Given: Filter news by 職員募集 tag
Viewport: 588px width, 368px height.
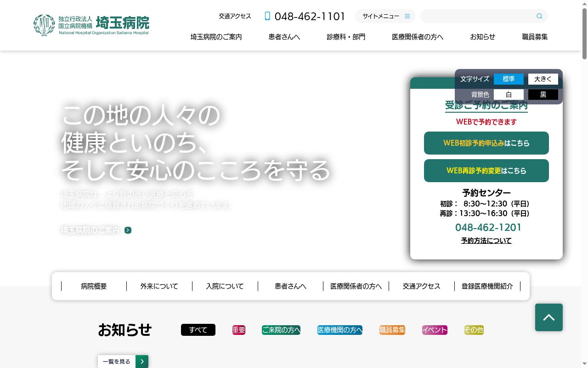Looking at the screenshot, I should (392, 330).
